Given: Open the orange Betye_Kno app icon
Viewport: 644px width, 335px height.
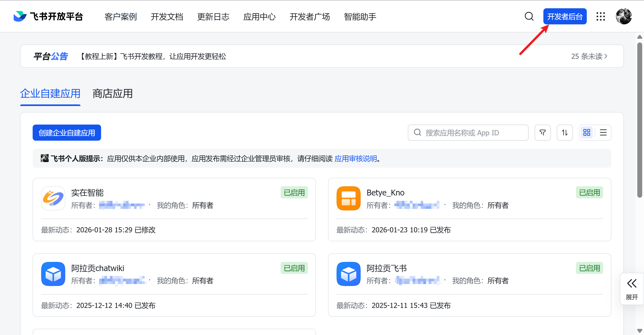Looking at the screenshot, I should tap(348, 199).
